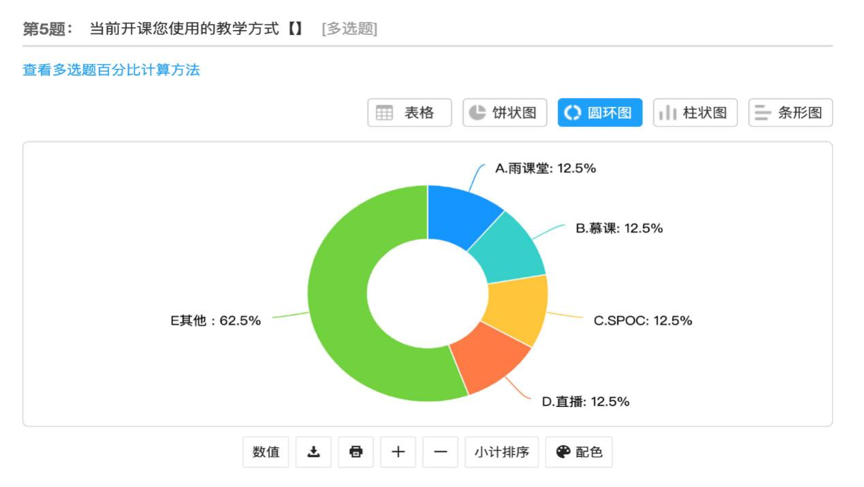
Task: Switch to the 饼状图 pie chart view
Action: [504, 113]
